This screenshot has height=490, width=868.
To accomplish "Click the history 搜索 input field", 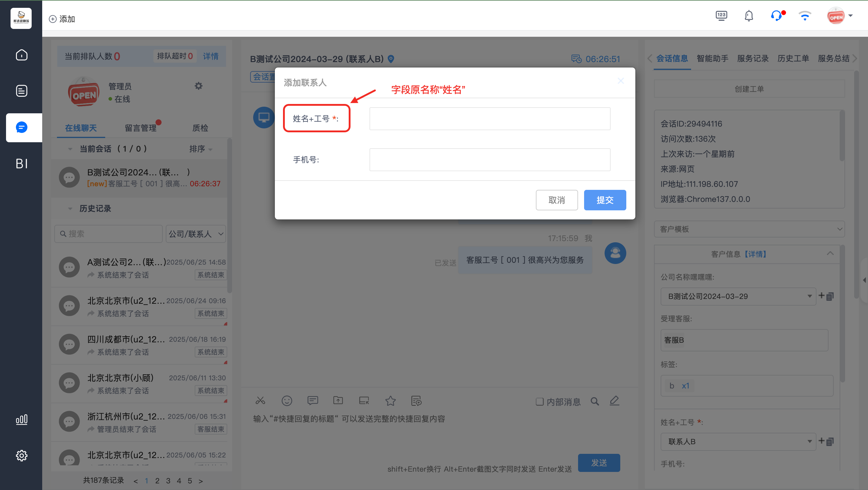I will pos(108,234).
